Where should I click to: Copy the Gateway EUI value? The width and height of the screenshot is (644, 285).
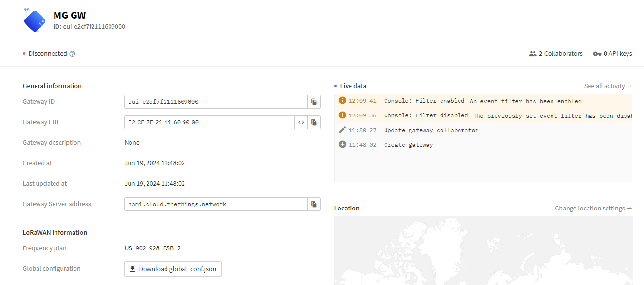click(314, 122)
